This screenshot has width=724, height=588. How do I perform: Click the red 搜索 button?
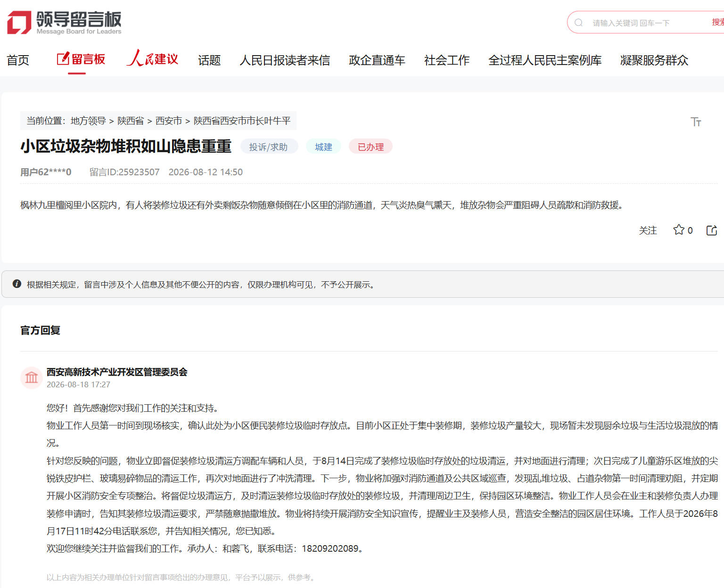[x=717, y=22]
